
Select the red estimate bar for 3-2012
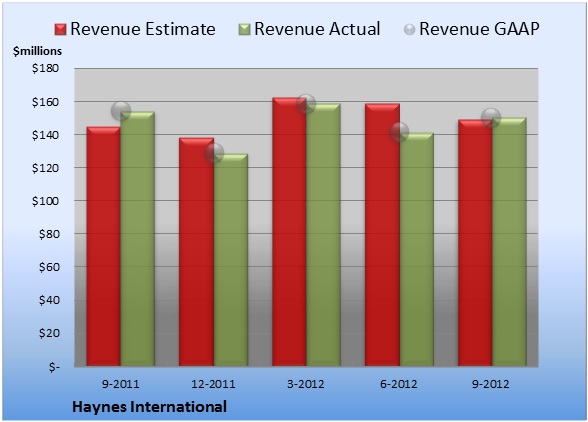point(289,232)
